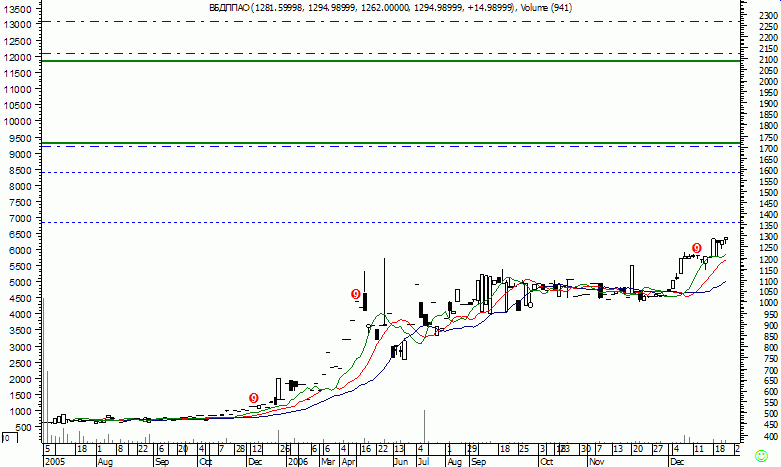Screen dimensions: 781x467
Task: Click the 2006 year label on time axis
Action: coord(297,462)
